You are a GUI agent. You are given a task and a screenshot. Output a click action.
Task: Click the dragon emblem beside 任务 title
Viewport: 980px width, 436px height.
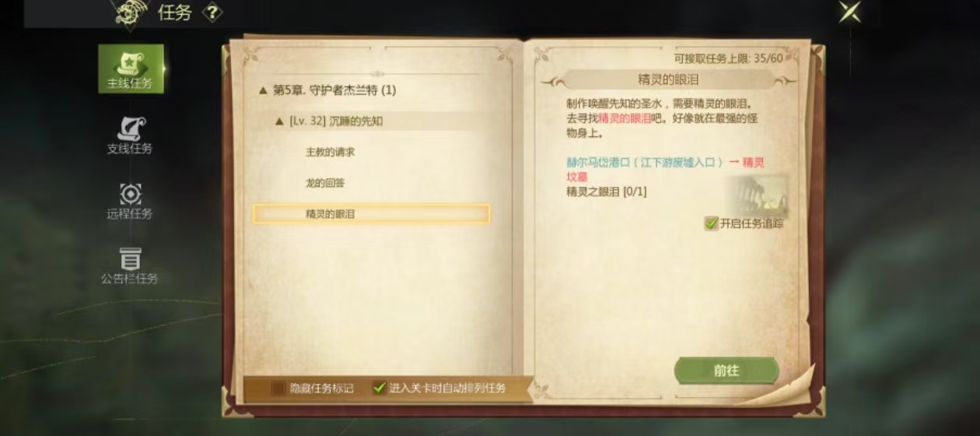[x=131, y=12]
